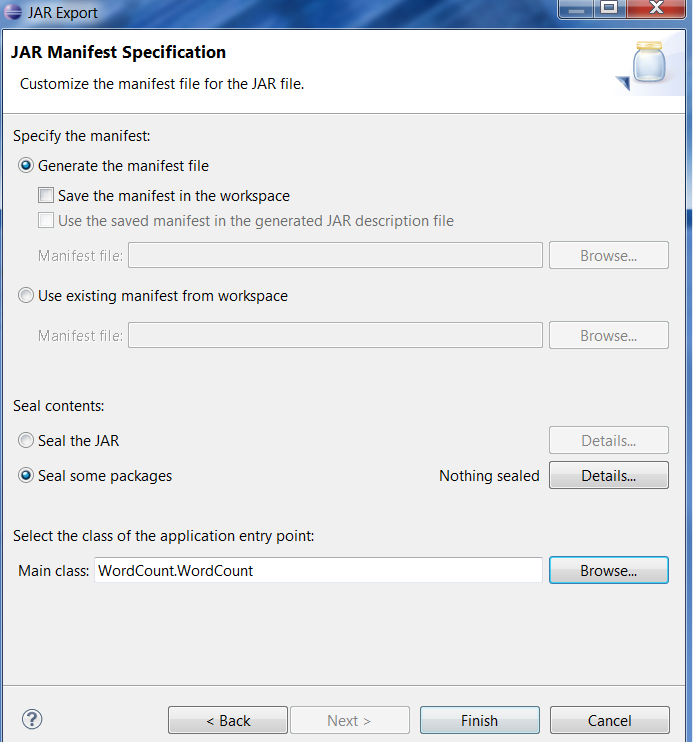Click 'Select the class of the application entry point' label
This screenshot has width=693, height=742.
click(164, 536)
